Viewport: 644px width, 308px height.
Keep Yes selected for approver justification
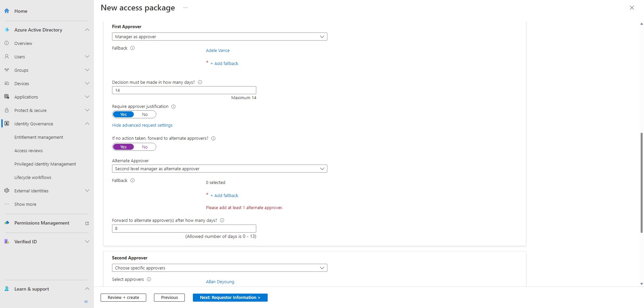point(123,114)
